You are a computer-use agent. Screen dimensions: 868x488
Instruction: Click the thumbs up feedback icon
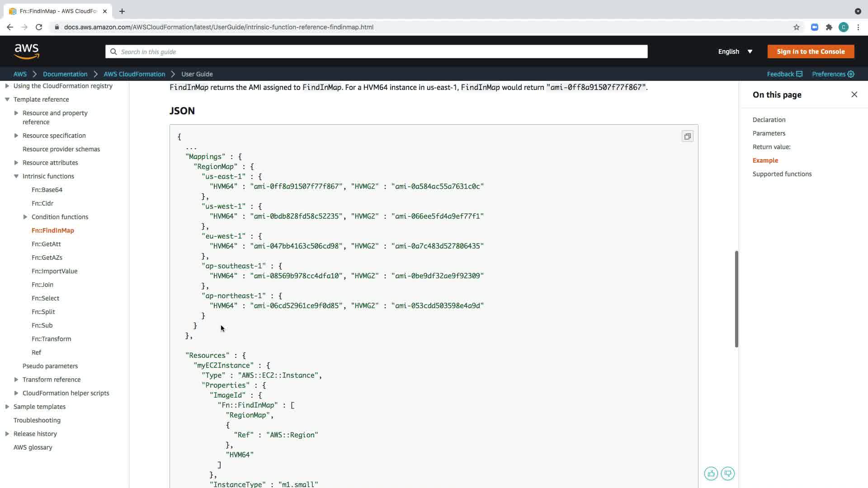click(711, 474)
